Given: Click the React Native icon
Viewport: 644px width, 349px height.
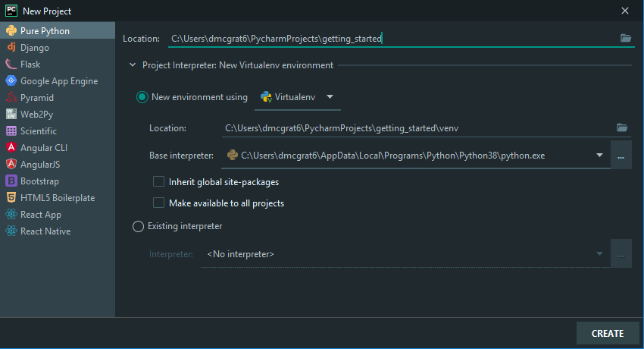Looking at the screenshot, I should 11,231.
